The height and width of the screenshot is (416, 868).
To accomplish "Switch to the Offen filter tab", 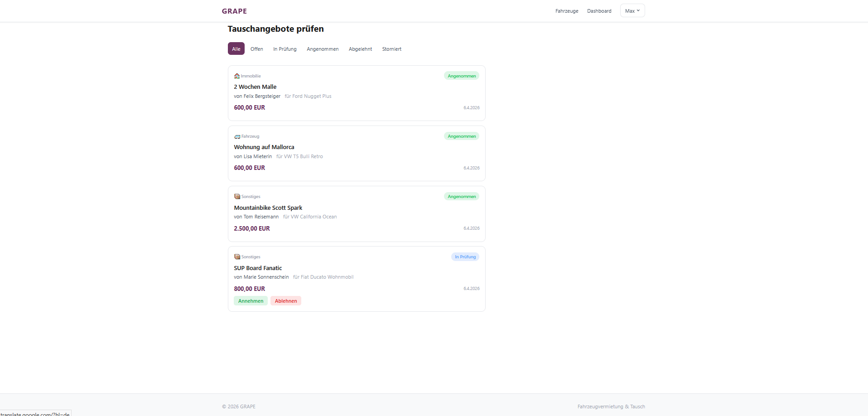I will [x=256, y=49].
